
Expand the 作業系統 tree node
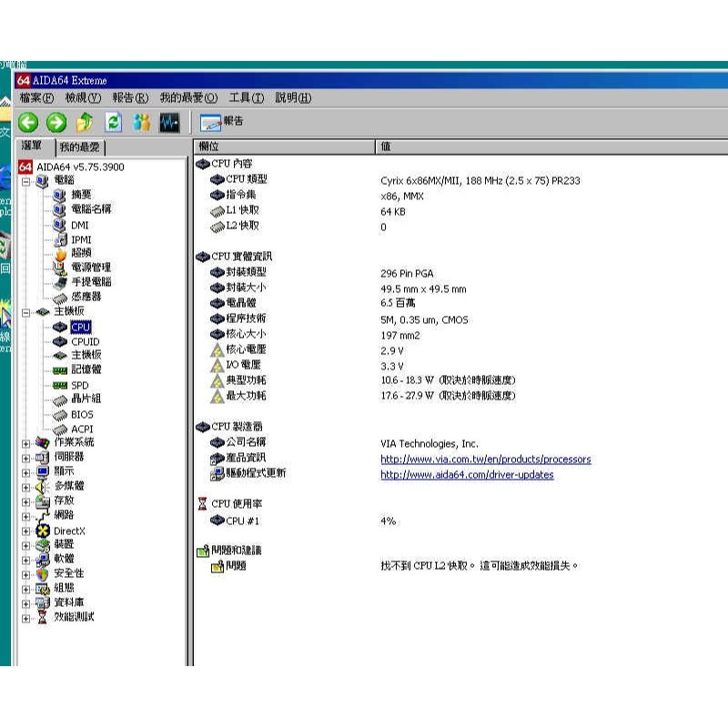(x=26, y=443)
